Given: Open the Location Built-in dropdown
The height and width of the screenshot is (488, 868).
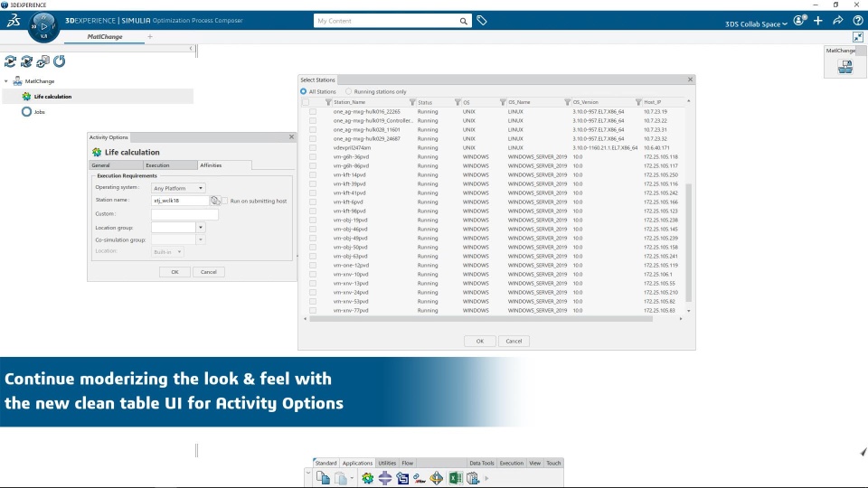Looking at the screenshot, I should (x=167, y=252).
